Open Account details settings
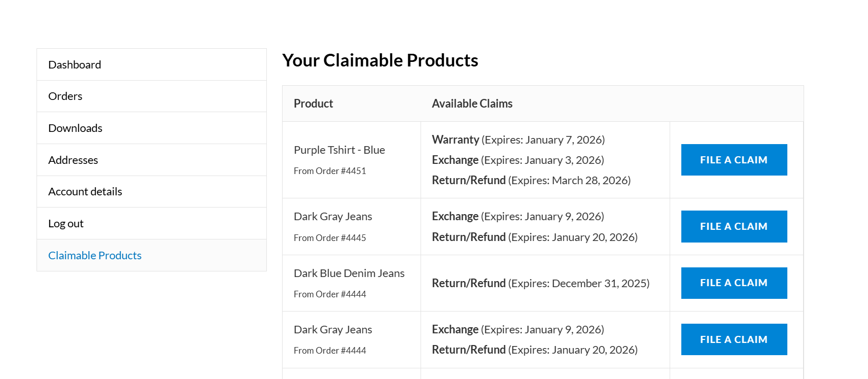 85,191
